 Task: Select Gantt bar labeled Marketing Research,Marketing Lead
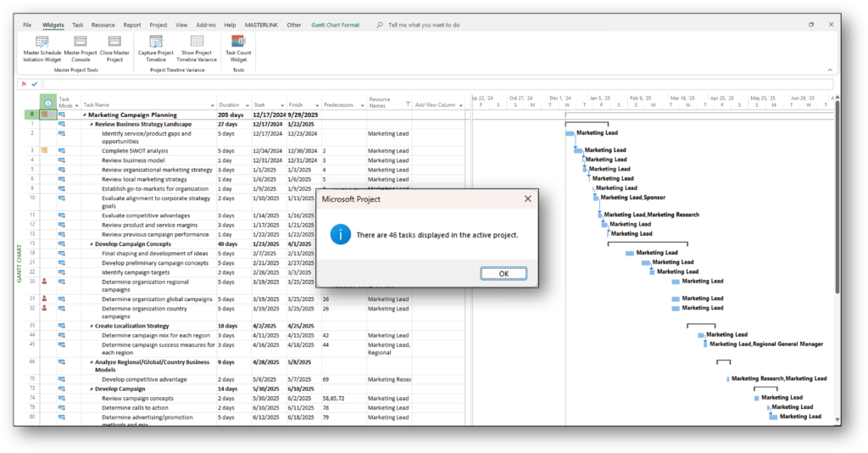[x=727, y=379]
